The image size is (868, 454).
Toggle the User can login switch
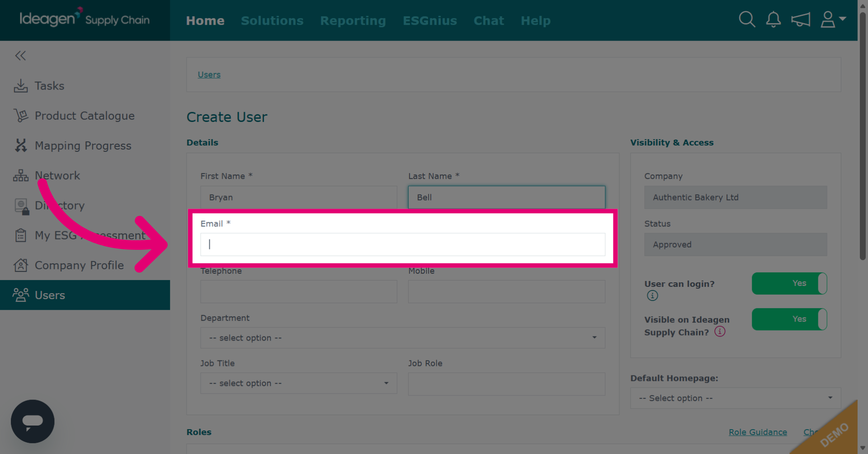(x=789, y=283)
